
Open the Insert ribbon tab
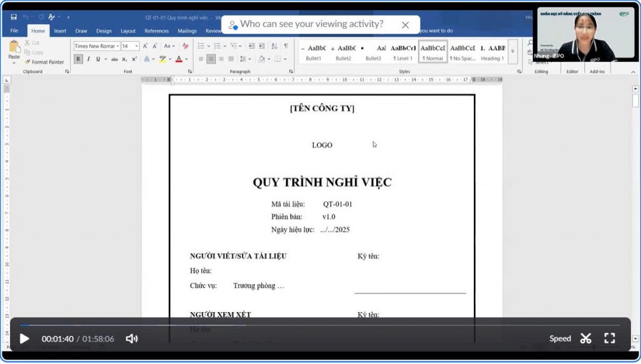coord(60,31)
